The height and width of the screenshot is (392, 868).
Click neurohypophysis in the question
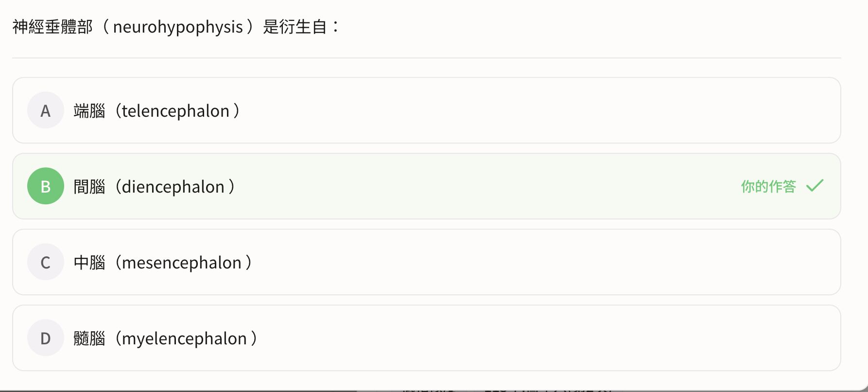[x=178, y=27]
